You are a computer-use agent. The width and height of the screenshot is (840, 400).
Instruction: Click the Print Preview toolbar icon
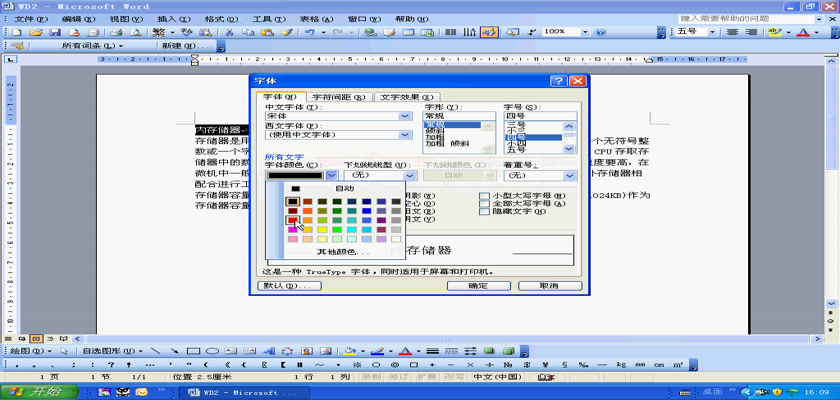click(137, 32)
